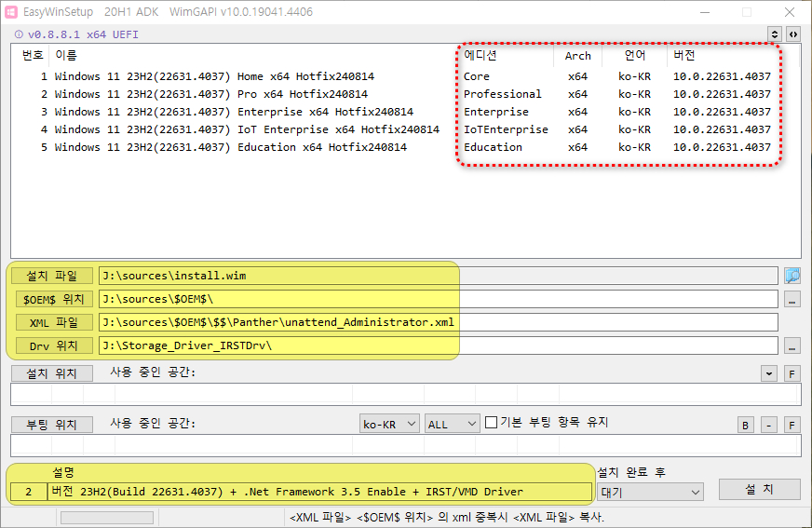Select Windows 11 IoT Enterprise x64 row
Viewport: 812px width, 528px height.
[405, 129]
